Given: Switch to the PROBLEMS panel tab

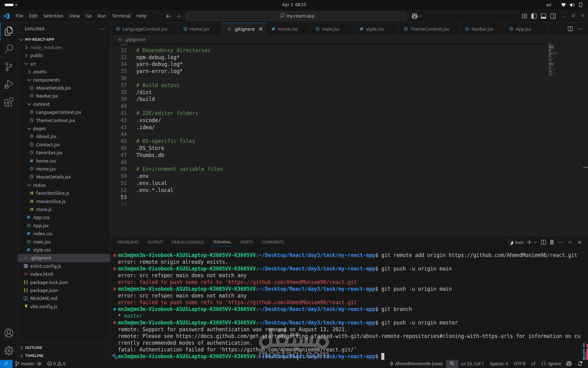Looking at the screenshot, I should (128, 242).
